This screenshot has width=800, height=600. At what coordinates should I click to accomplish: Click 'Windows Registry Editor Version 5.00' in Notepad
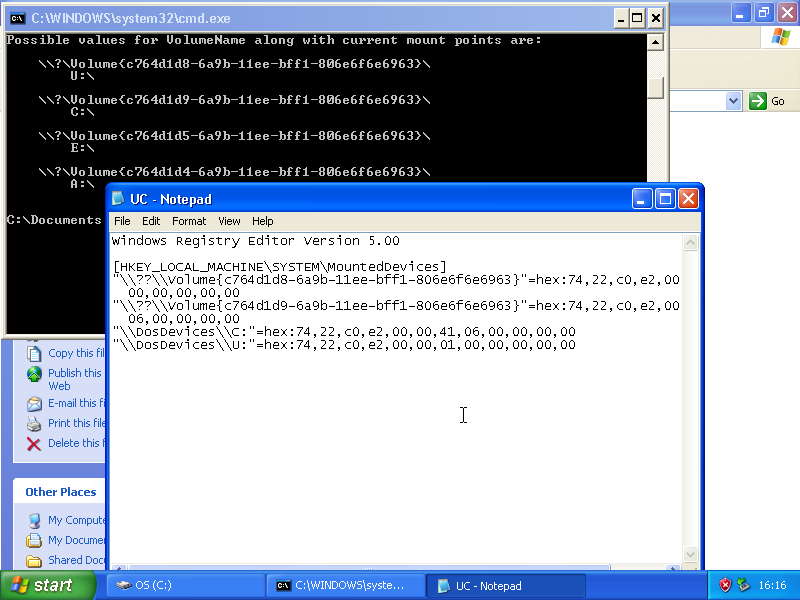(x=256, y=241)
